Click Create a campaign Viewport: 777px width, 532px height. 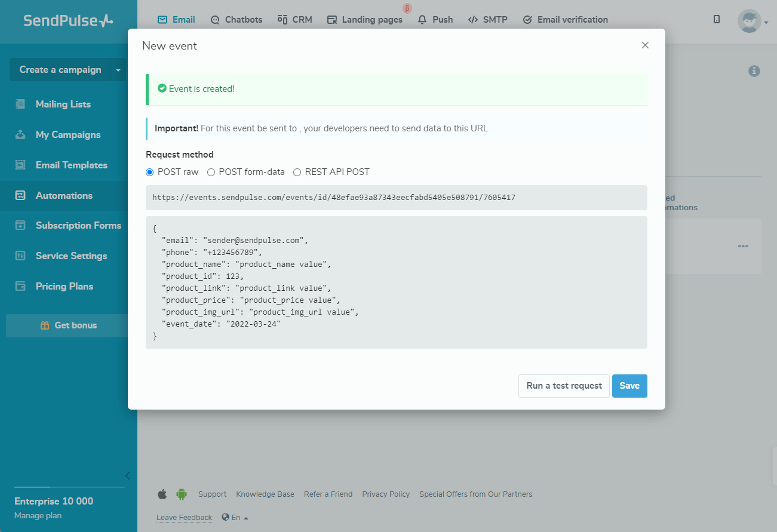(60, 70)
